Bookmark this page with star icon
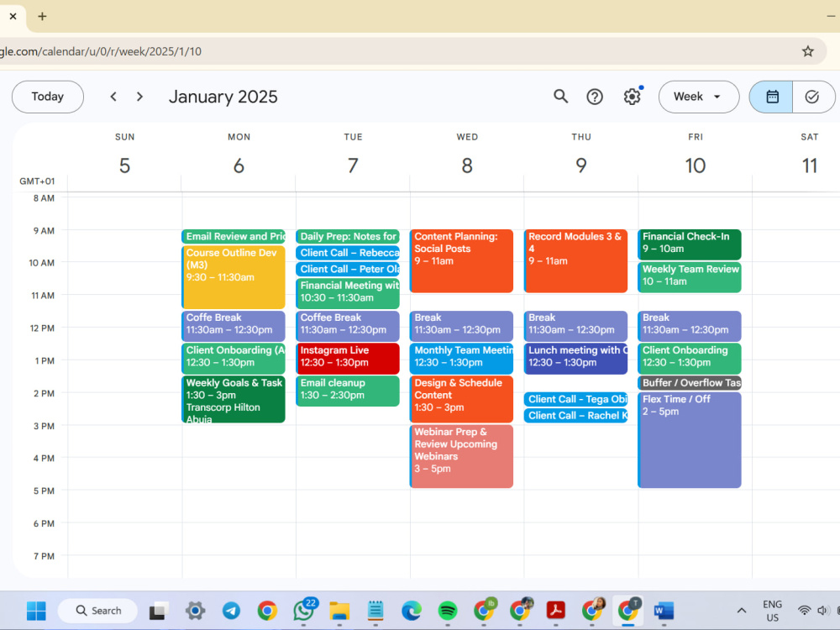Image resolution: width=840 pixels, height=630 pixels. click(x=807, y=51)
